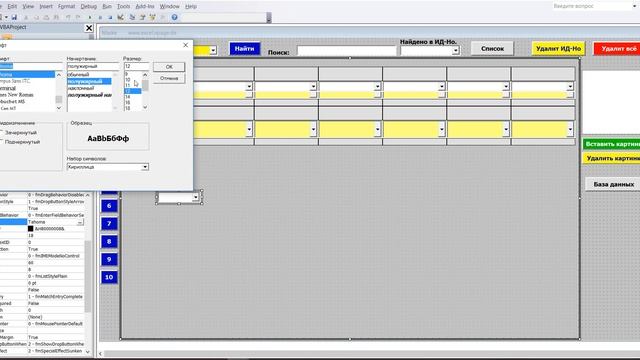Viewport: 640px width, 360px height.
Task: Click OK in the font dialog
Action: pyautogui.click(x=169, y=67)
